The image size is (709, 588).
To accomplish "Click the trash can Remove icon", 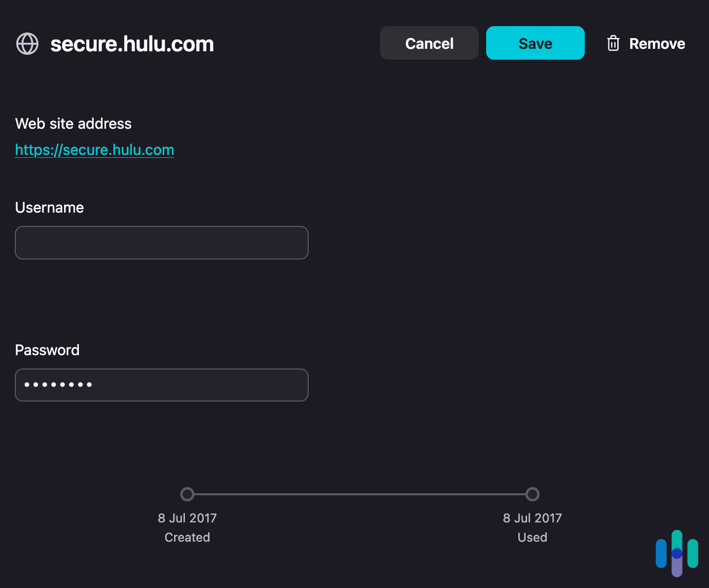I will click(613, 43).
